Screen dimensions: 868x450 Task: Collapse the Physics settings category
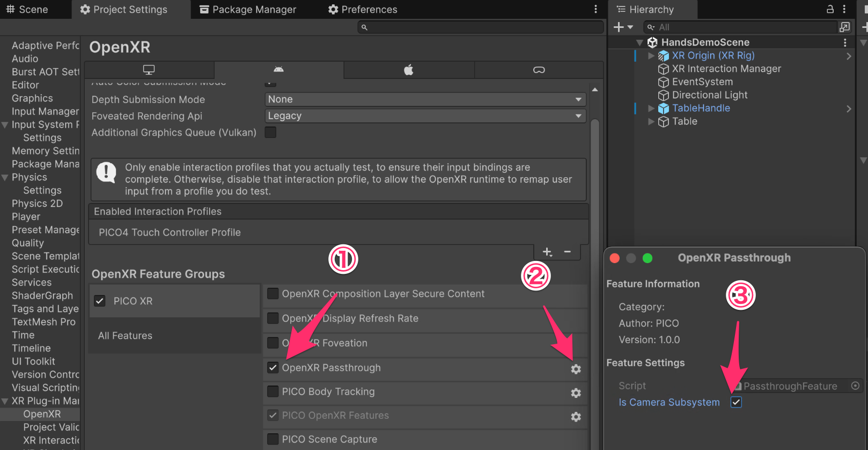coord(5,177)
